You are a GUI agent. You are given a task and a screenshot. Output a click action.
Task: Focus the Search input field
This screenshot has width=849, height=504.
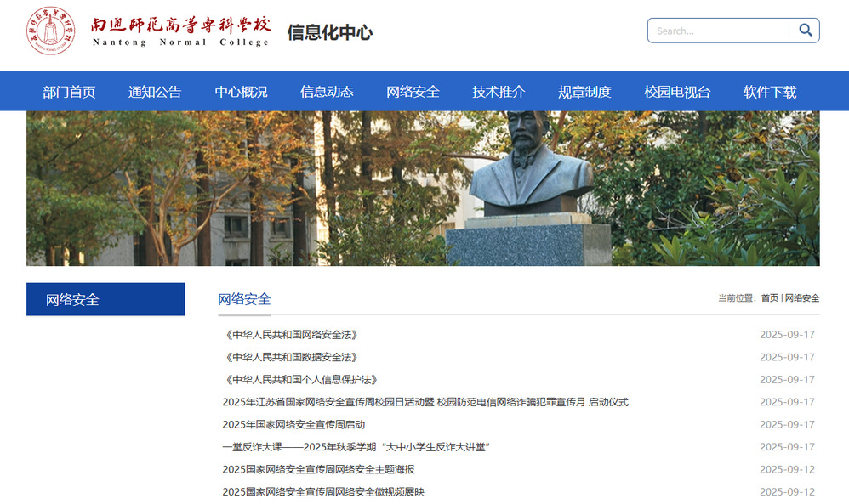coord(719,31)
